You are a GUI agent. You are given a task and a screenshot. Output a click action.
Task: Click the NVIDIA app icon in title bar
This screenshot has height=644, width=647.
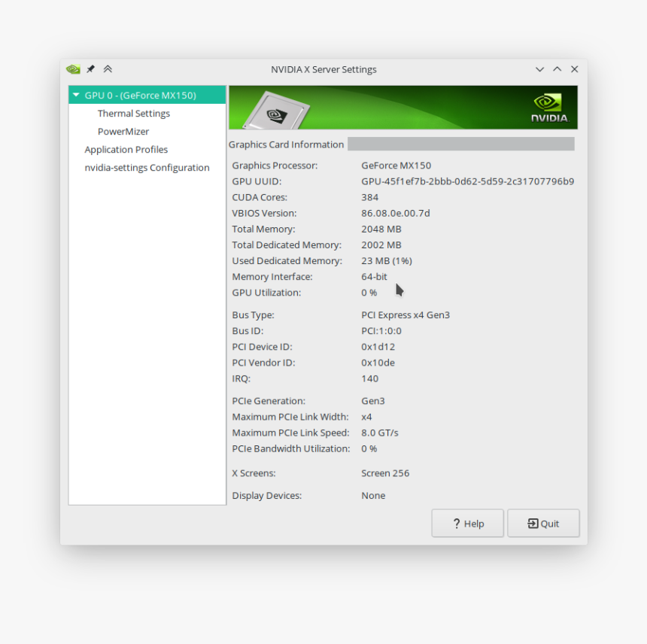(73, 69)
